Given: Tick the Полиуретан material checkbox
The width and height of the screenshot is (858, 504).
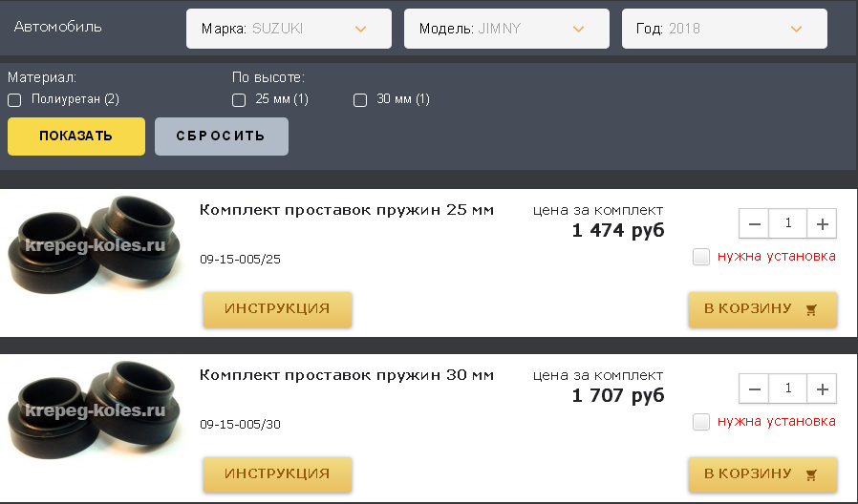Looking at the screenshot, I should click(x=14, y=100).
